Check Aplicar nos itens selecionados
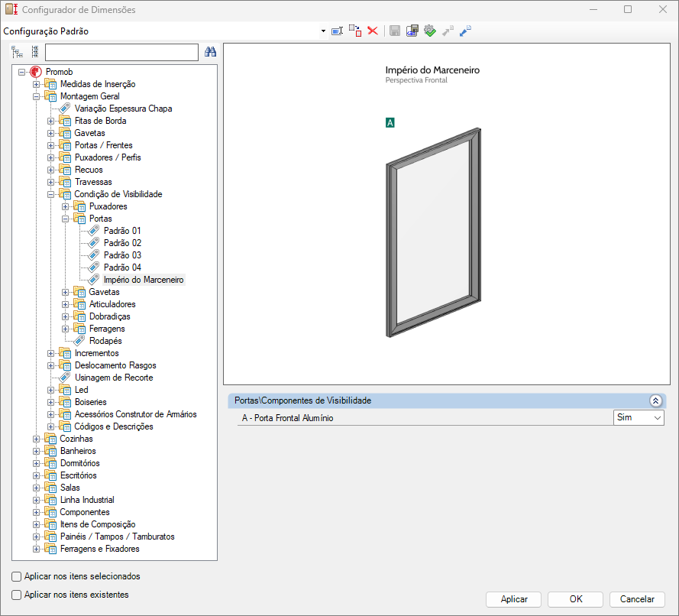Viewport: 679px width, 616px height. (x=17, y=576)
